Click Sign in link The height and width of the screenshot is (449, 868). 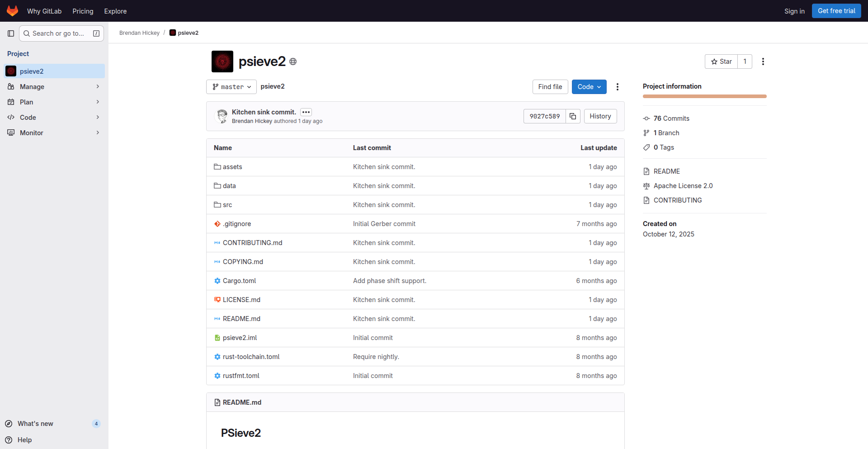point(794,11)
